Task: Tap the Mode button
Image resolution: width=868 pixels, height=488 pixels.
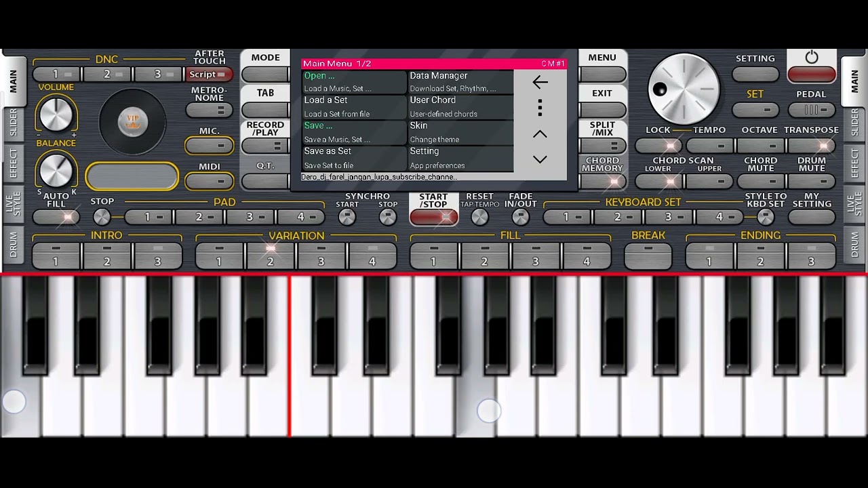Action: (x=265, y=75)
